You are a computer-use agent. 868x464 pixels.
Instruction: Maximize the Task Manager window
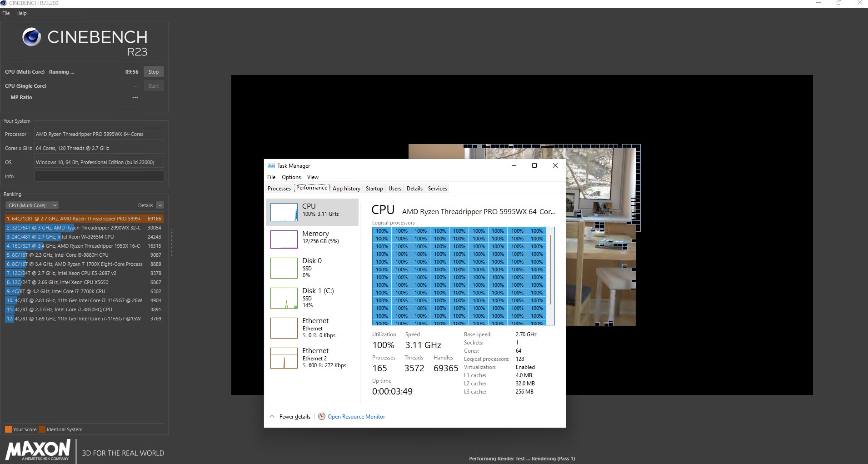tap(534, 165)
